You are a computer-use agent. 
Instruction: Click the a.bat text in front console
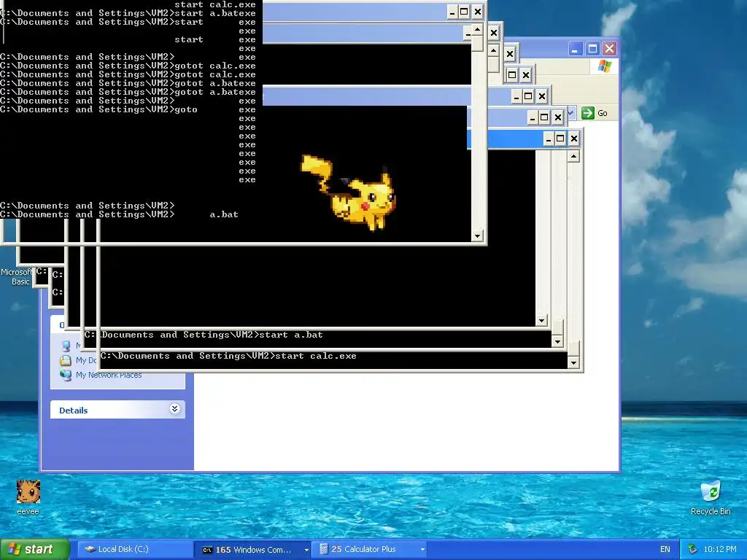click(x=224, y=215)
